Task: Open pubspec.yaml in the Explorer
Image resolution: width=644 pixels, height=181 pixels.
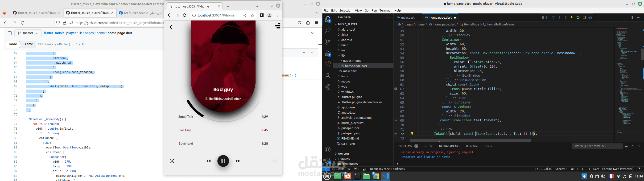Action: 351,133
